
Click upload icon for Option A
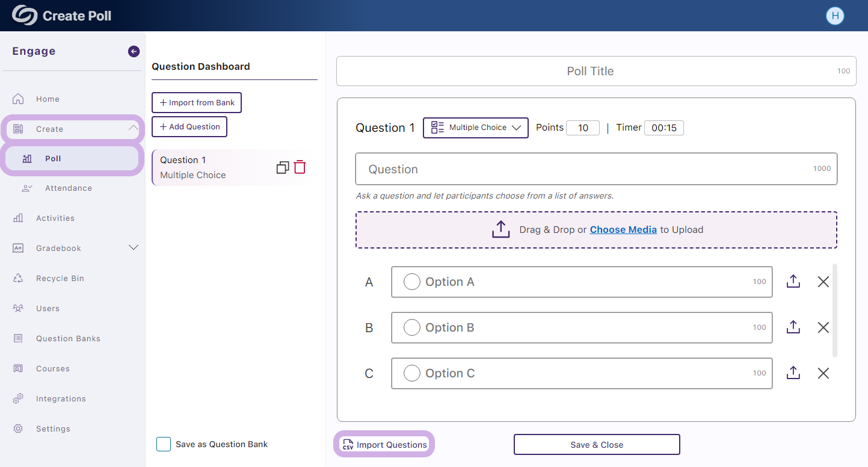(793, 282)
